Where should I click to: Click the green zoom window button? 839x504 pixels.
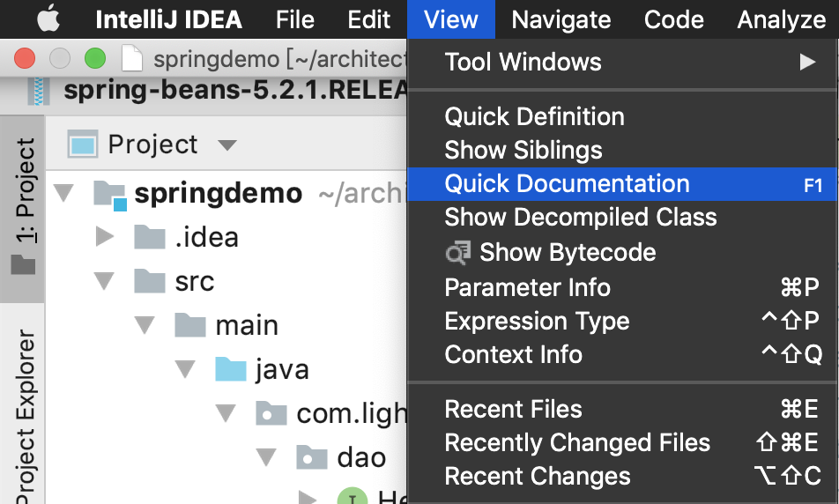point(95,58)
